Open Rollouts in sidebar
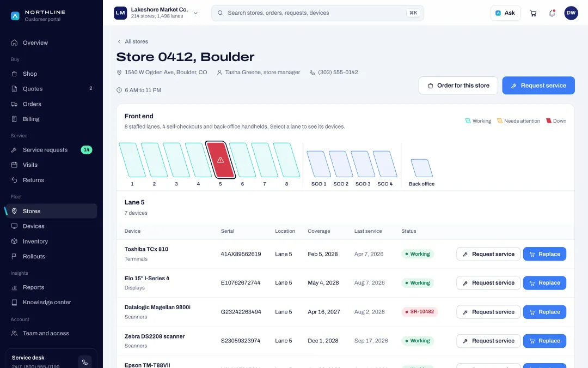 point(51,256)
